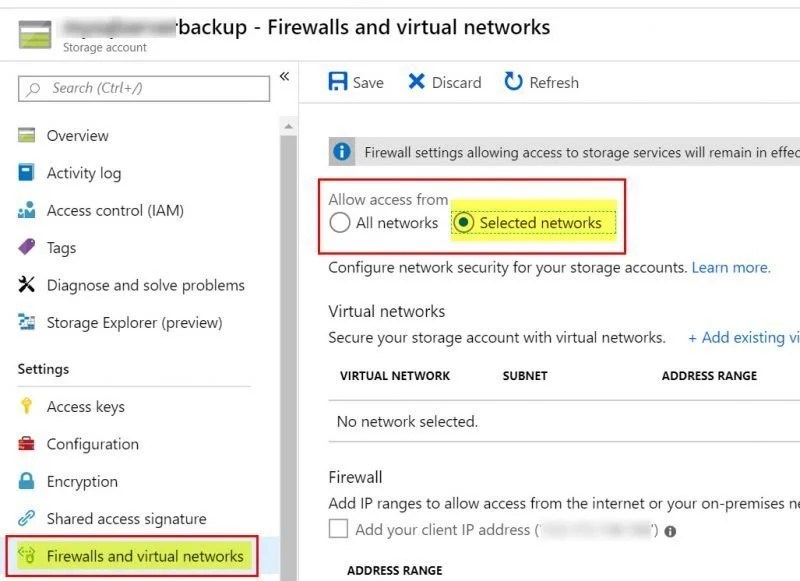Click the Tags purple tag icon
Screen dimensions: 800x581
click(x=27, y=247)
